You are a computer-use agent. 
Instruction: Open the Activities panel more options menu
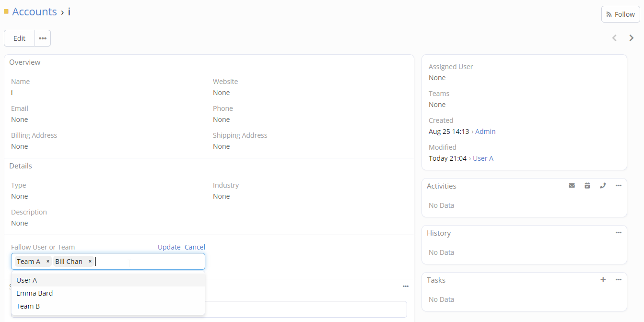(x=619, y=186)
